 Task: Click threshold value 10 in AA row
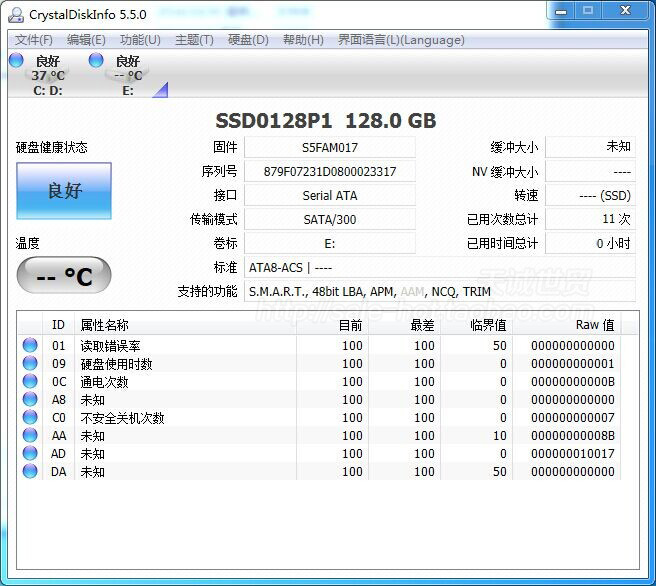(500, 435)
